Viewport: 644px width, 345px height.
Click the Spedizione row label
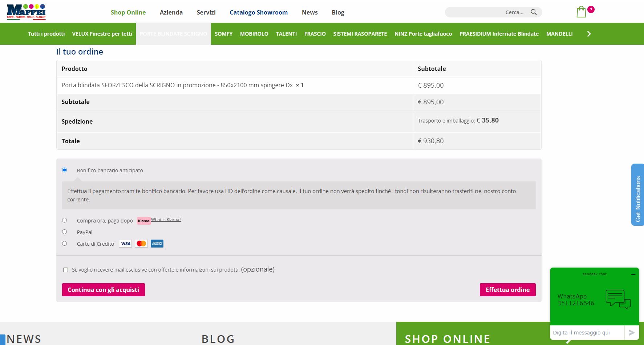tap(77, 121)
